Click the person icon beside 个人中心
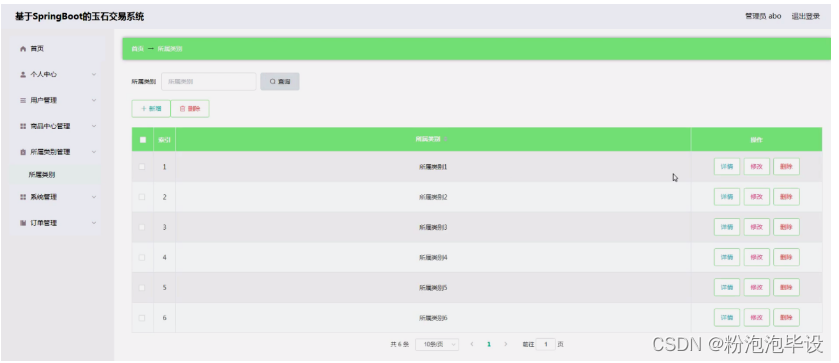This screenshot has height=363, width=839. pyautogui.click(x=23, y=74)
